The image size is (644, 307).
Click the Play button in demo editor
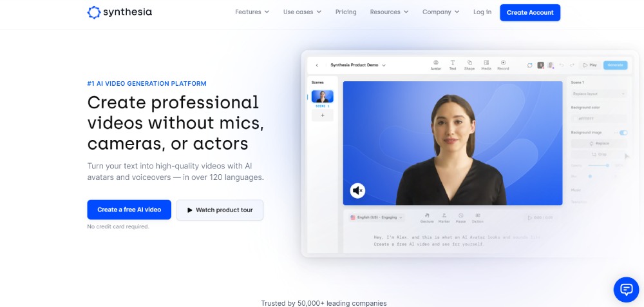[x=590, y=65]
